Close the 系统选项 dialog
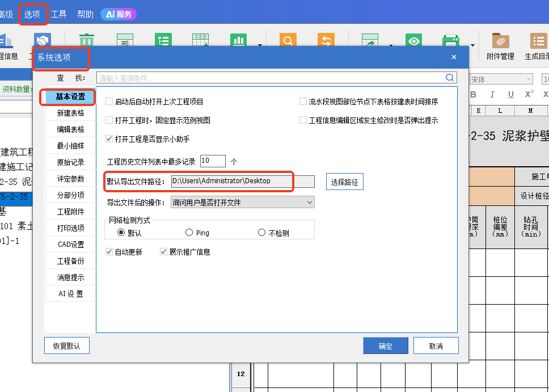This screenshot has width=549, height=392. coord(454,57)
